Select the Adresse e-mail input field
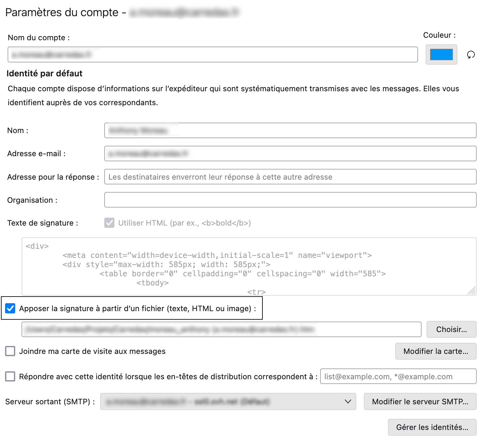 point(290,154)
